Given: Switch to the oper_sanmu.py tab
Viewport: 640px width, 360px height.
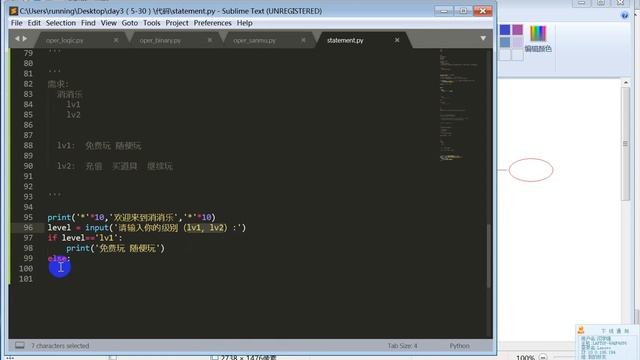Looking at the screenshot, I should point(254,40).
